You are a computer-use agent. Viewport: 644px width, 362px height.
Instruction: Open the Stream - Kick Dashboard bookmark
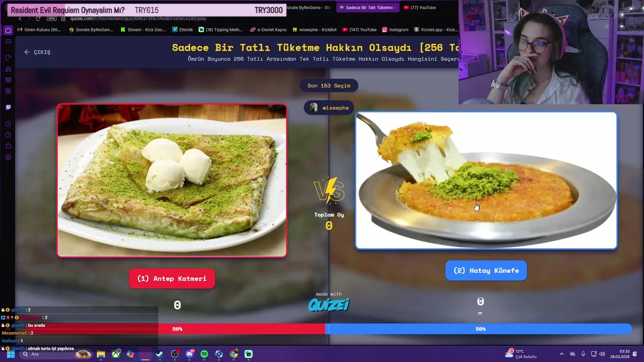[x=143, y=30]
